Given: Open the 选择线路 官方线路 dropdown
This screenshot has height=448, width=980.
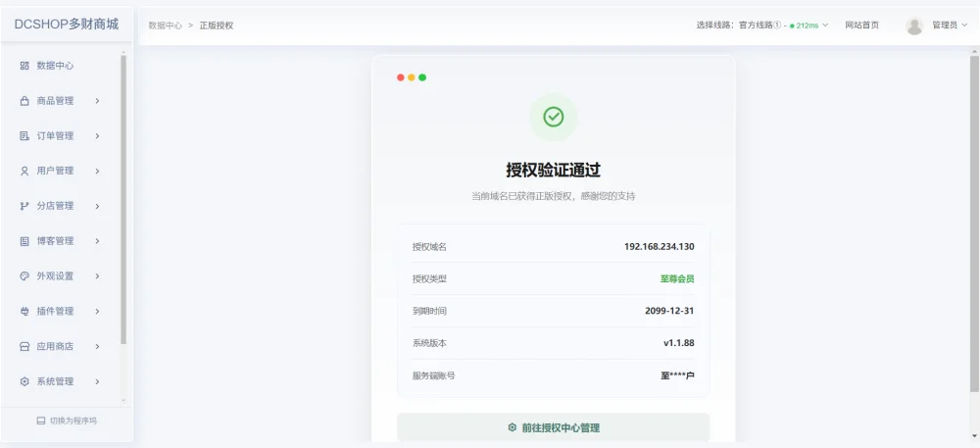Looking at the screenshot, I should click(x=761, y=25).
